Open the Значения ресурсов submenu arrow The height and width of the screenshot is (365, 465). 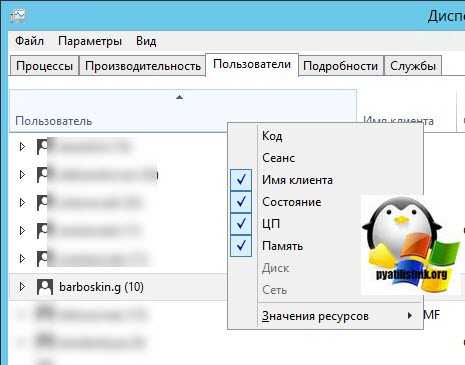tap(410, 315)
